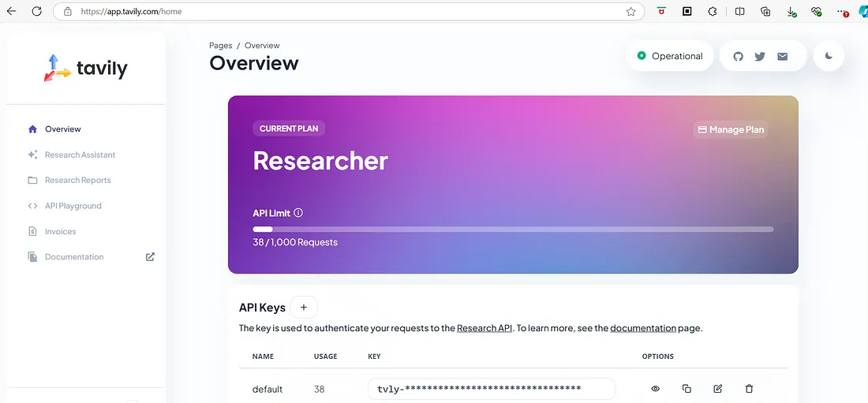
Task: Open the split screen browser icon
Action: point(739,11)
